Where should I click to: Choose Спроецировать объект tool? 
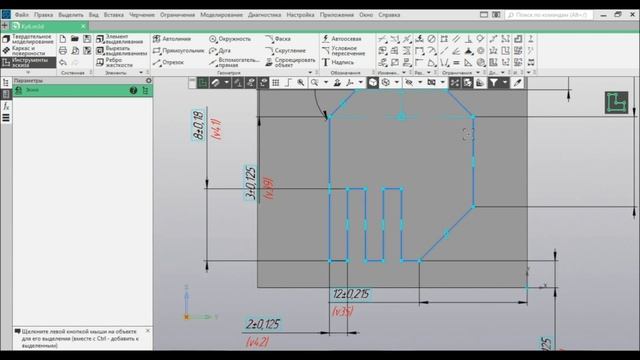click(x=291, y=62)
